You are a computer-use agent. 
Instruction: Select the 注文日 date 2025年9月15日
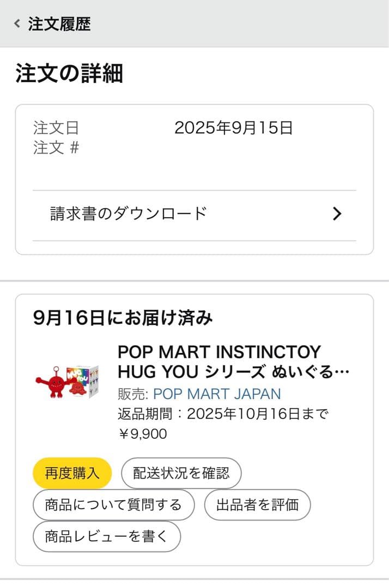pyautogui.click(x=233, y=128)
